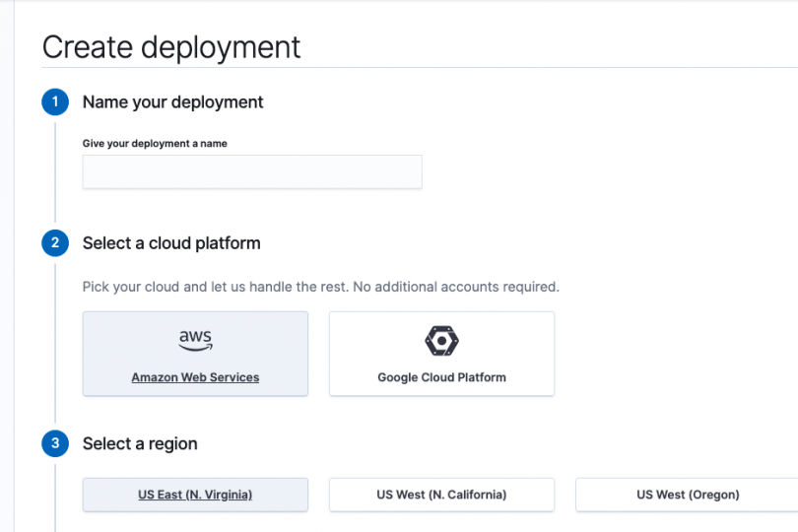Pick the US West (N. California) region
Screen dimensions: 798x532
[x=441, y=495]
